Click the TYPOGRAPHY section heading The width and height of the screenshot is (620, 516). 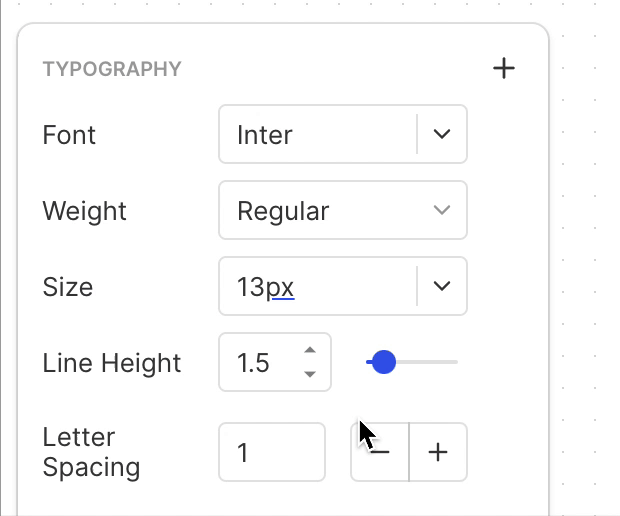pyautogui.click(x=112, y=69)
